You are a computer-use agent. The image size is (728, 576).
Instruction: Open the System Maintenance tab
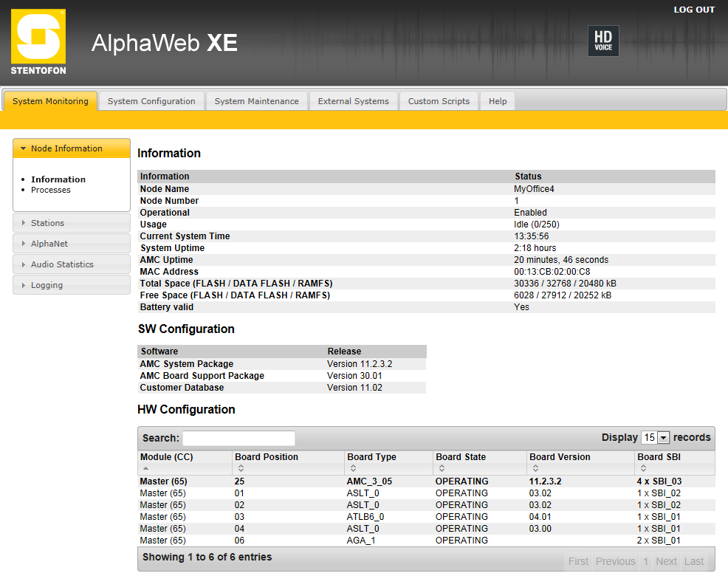[256, 101]
